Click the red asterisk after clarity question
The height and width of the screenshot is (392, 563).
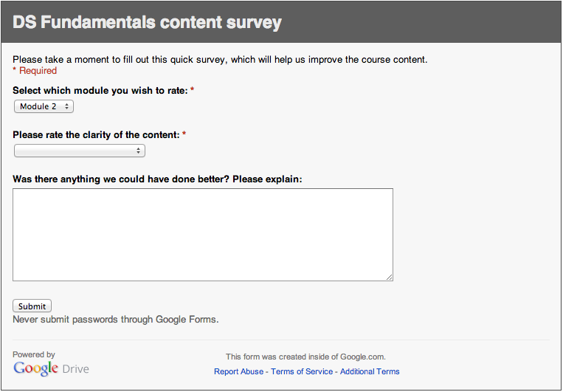coord(184,134)
